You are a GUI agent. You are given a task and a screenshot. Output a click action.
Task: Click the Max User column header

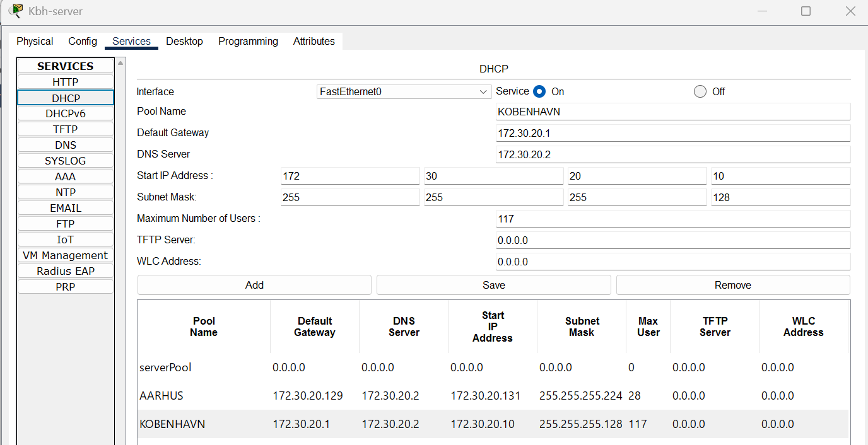[x=648, y=327]
